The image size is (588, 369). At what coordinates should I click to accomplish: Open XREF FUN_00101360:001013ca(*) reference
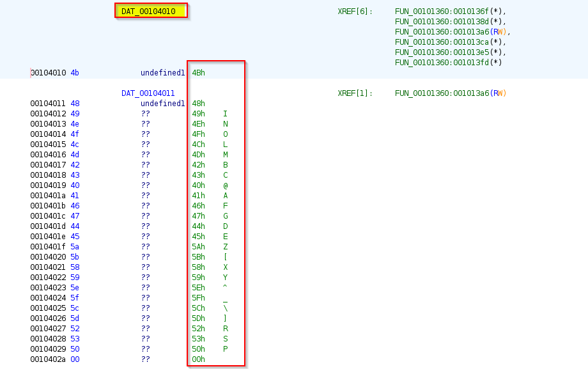tap(451, 42)
